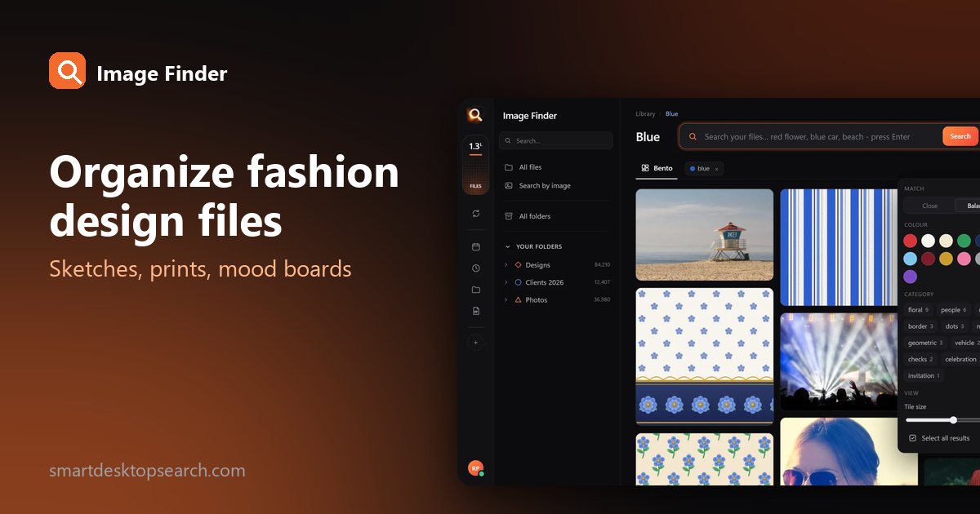Pick the pink colour swatch
The image size is (980, 514).
(964, 259)
